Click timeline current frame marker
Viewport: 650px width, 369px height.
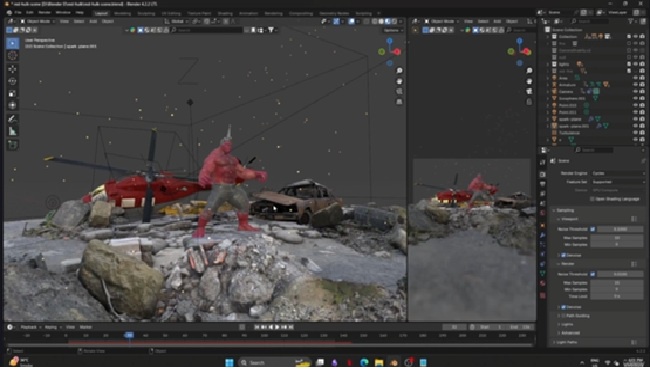point(129,335)
